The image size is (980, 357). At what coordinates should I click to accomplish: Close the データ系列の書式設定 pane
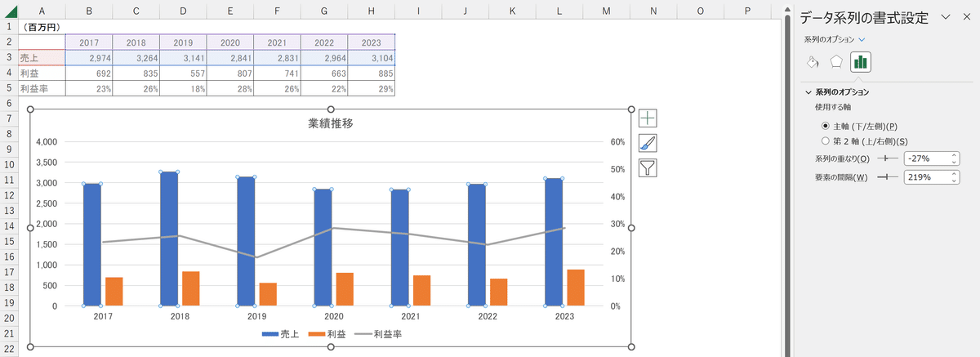click(x=966, y=17)
